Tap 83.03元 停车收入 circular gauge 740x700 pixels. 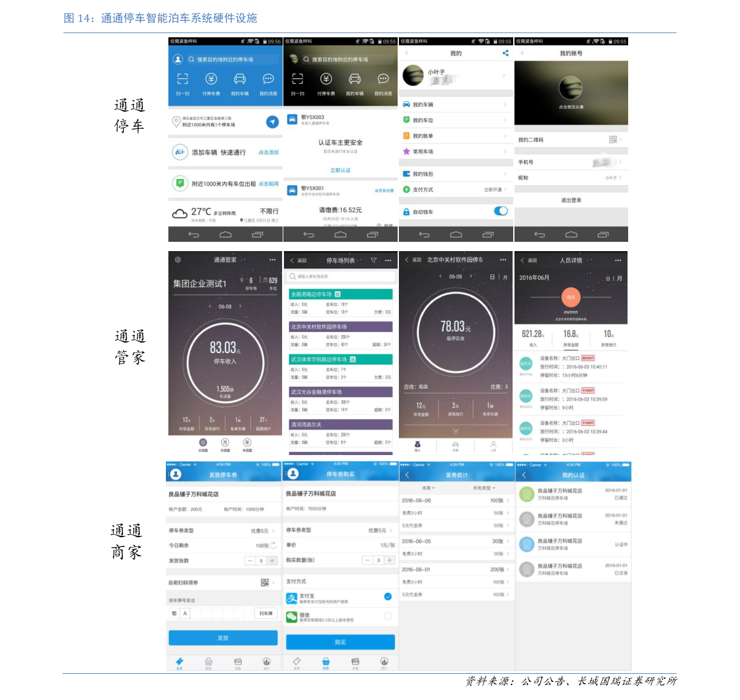[x=225, y=362]
